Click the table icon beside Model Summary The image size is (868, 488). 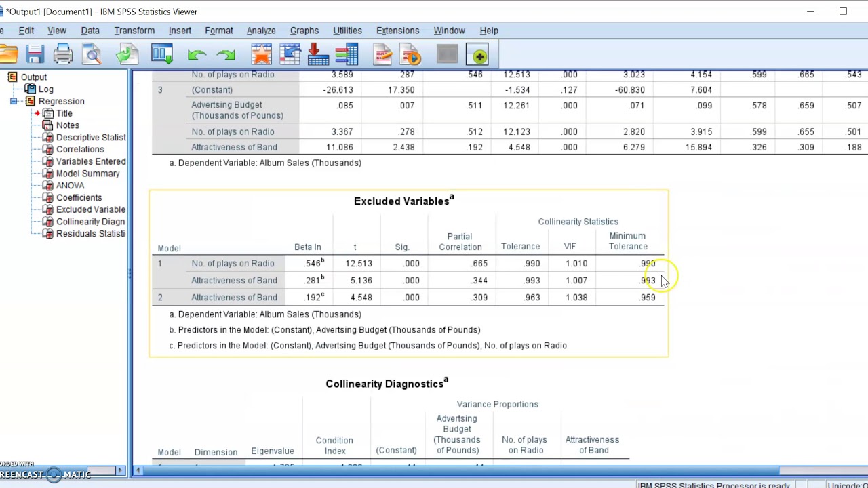point(47,174)
